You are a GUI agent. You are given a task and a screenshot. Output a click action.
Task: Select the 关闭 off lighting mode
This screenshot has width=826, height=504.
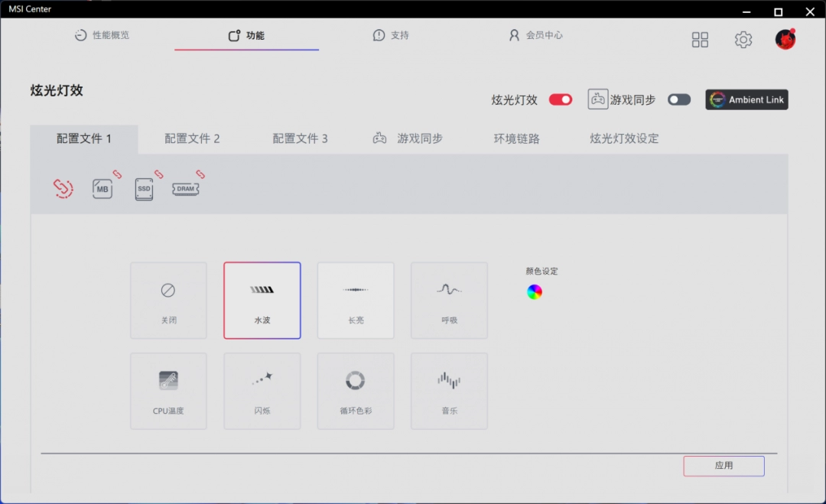[x=168, y=300]
